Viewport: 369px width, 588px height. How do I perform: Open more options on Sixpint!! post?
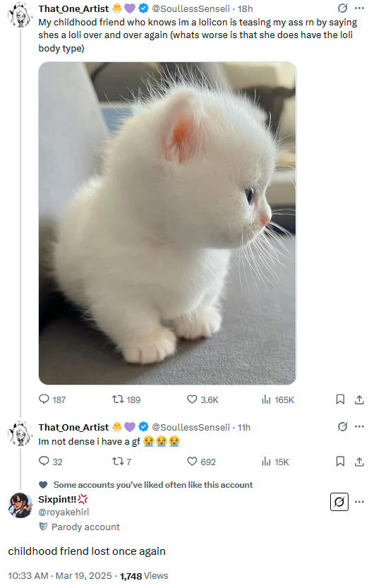coord(359,502)
